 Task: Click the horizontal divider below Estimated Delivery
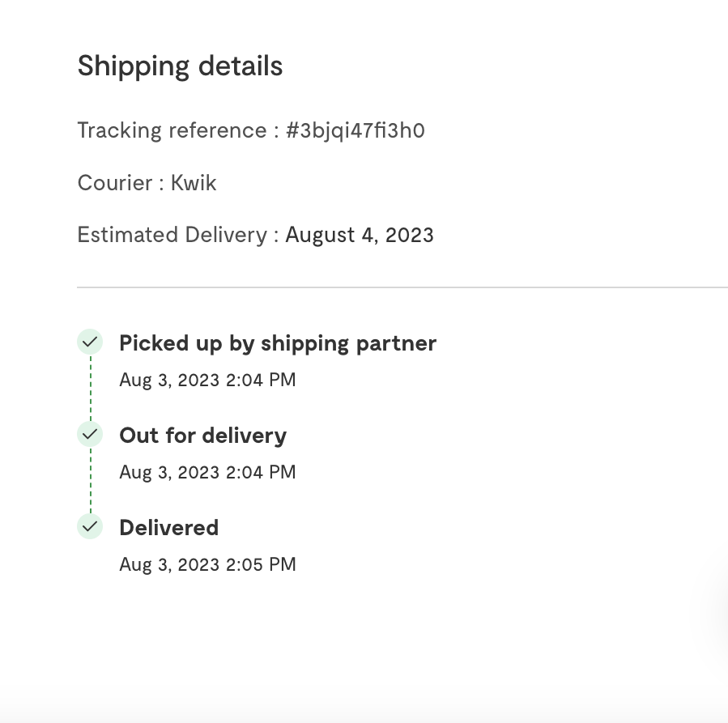pyautogui.click(x=402, y=287)
